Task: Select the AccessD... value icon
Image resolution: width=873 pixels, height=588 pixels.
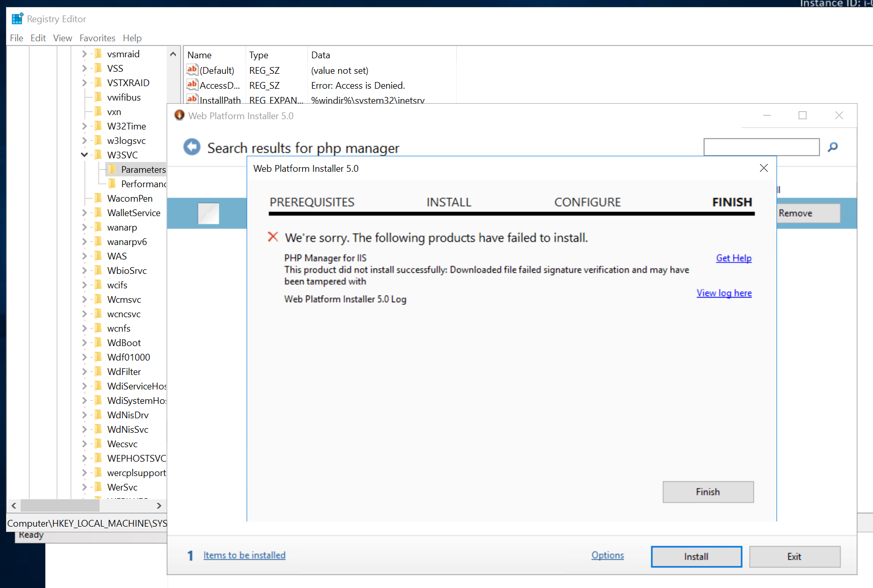Action: (x=192, y=85)
